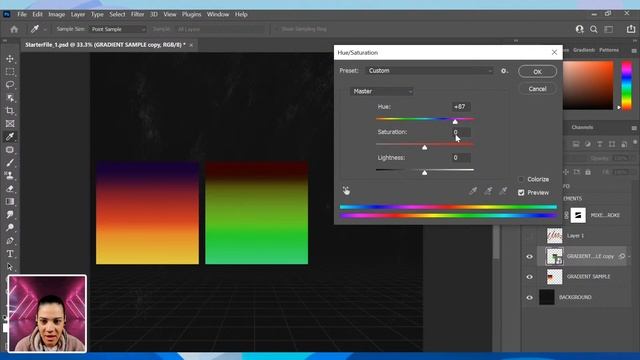Select the Horizontal Type tool

pos(10,254)
